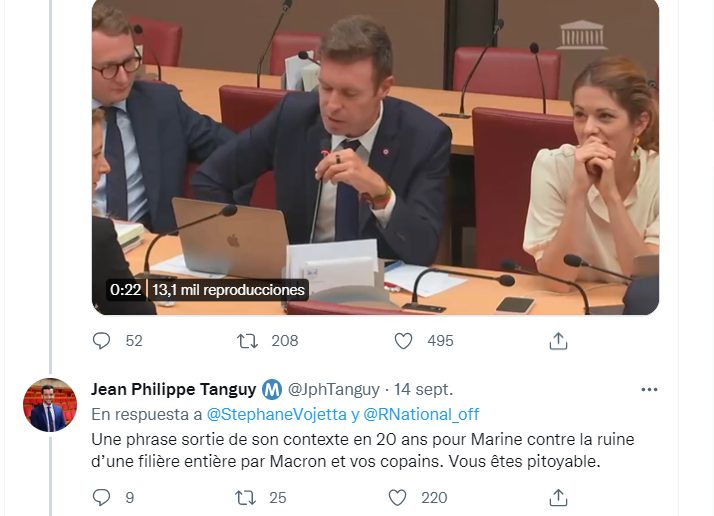The image size is (714, 516).
Task: Open the @JphTanguy handle link
Action: (334, 389)
